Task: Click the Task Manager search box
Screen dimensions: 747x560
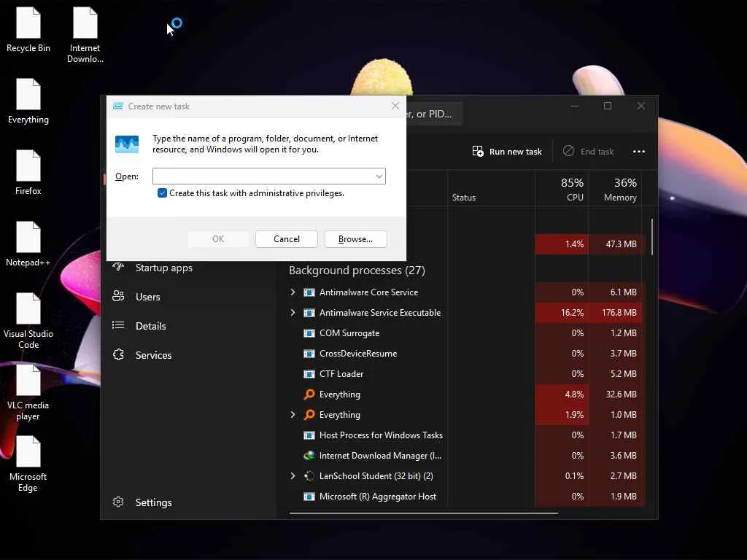Action: [434, 114]
